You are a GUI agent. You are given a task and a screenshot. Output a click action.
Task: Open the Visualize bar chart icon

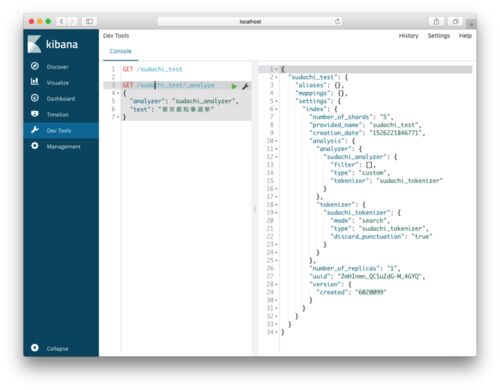click(x=35, y=81)
